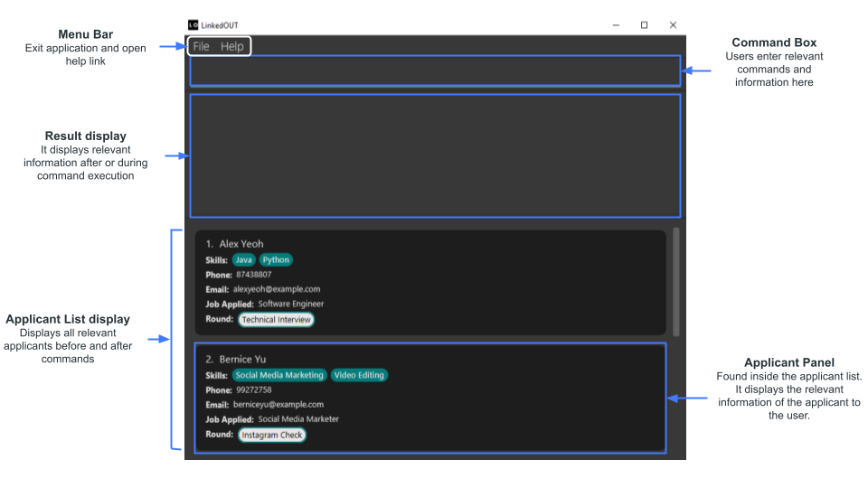The width and height of the screenshot is (868, 488).
Task: Click inside the command box input
Action: coord(434,70)
